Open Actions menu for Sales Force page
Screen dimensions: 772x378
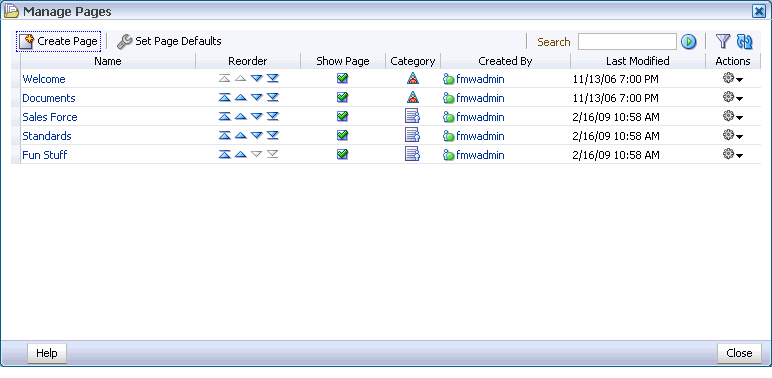(x=733, y=117)
